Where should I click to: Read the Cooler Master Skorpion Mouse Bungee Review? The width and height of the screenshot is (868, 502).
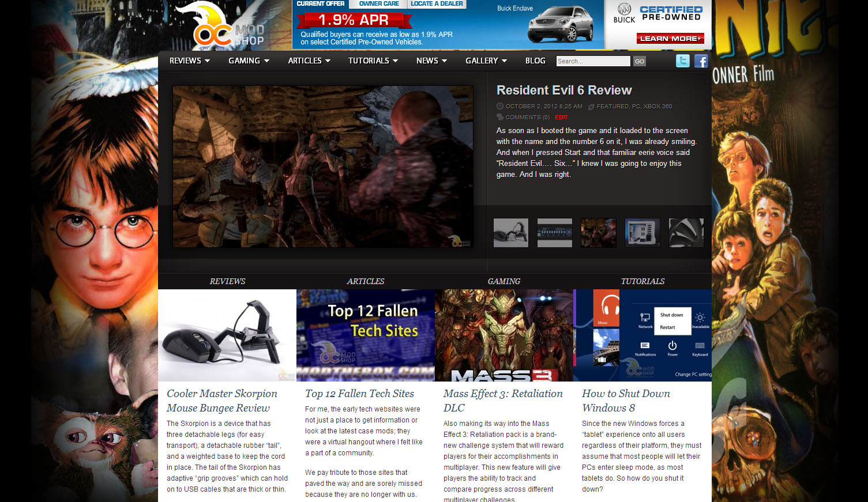click(x=222, y=401)
